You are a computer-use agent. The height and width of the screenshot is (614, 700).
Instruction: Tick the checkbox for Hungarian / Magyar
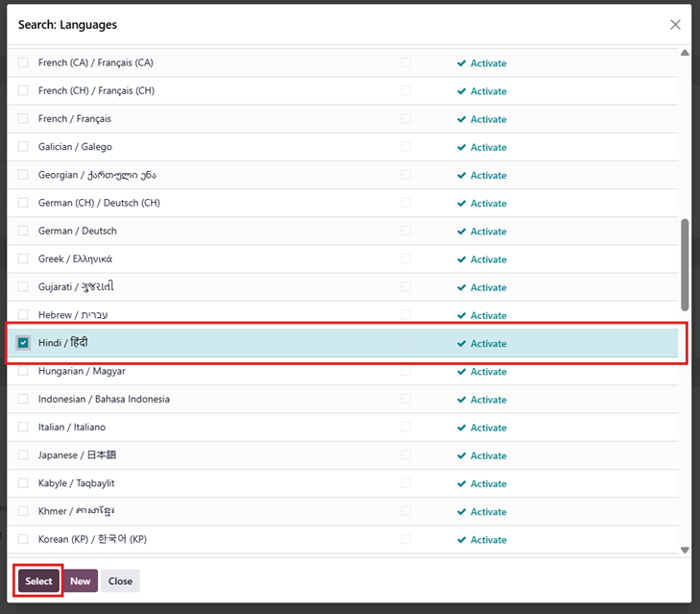[24, 371]
